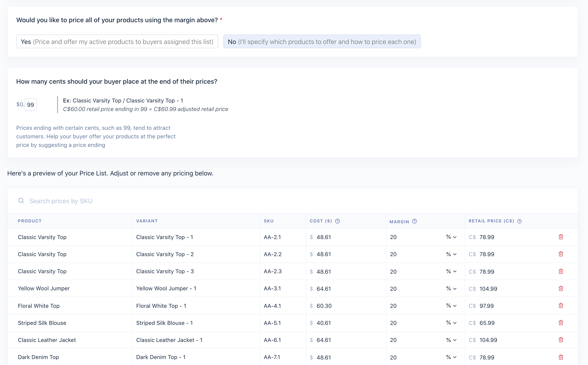This screenshot has width=588, height=365.
Task: Delete the Dark Denim Top - 1 row
Action: [x=561, y=357]
